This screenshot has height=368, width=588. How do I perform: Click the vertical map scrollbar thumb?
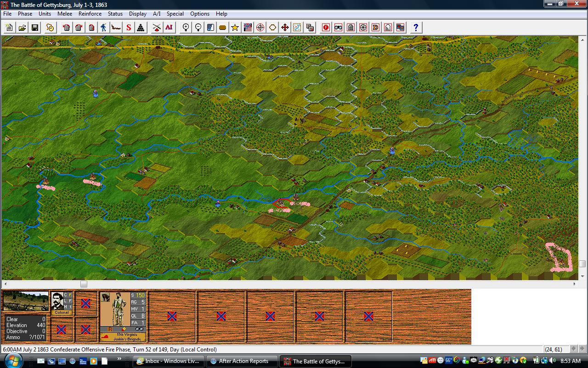click(x=582, y=264)
